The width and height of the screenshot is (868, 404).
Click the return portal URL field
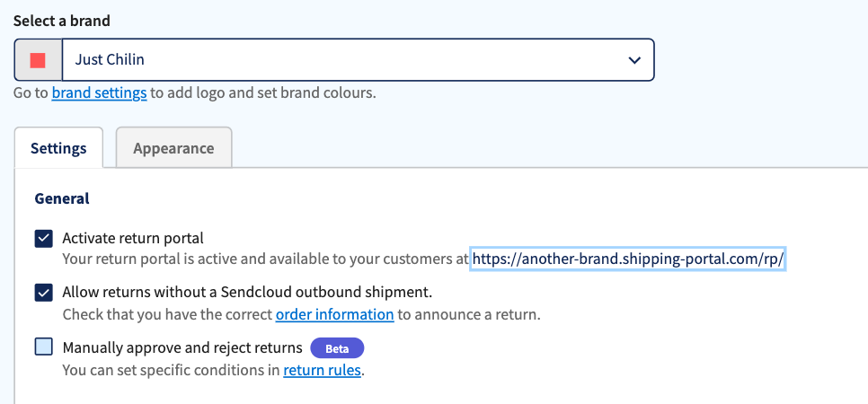[628, 259]
